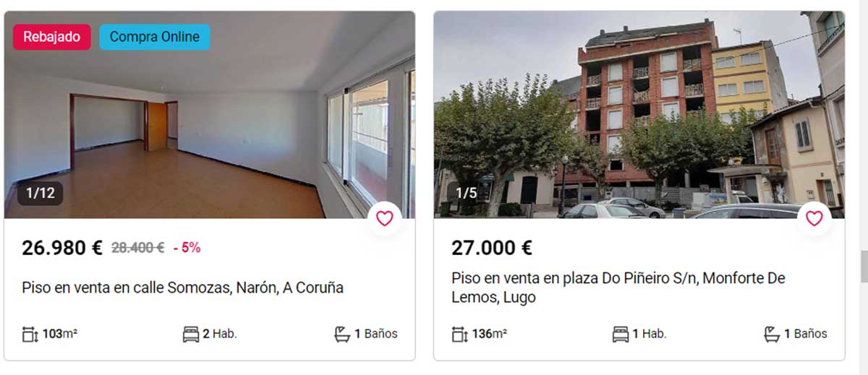This screenshot has width=868, height=375.
Task: Open listing Piso en venta en calle Somozas
Action: click(182, 288)
